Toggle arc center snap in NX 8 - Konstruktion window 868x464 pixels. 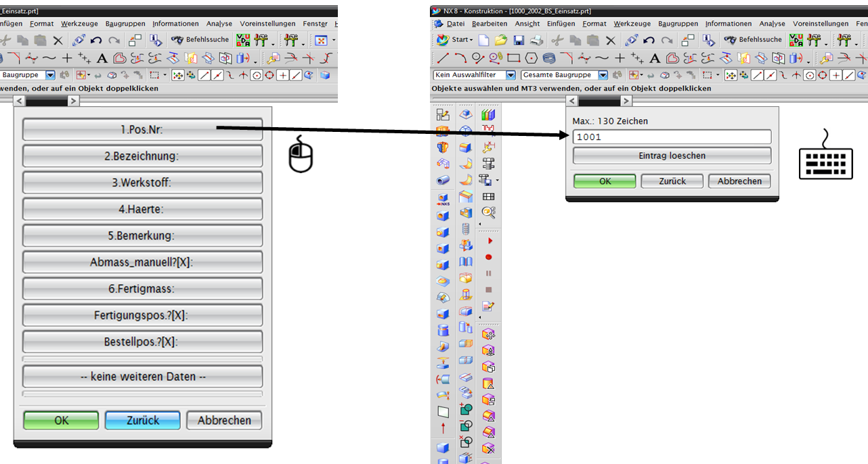810,75
